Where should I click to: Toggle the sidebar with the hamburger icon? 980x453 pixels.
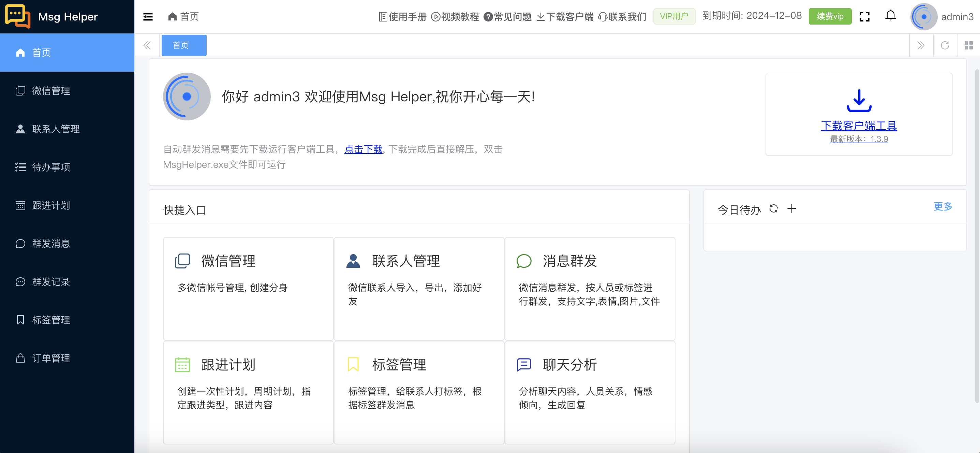click(x=148, y=17)
